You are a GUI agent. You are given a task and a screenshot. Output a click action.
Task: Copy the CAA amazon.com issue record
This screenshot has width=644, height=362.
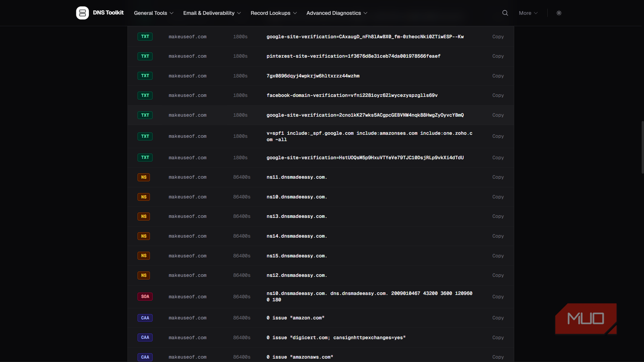tap(498, 318)
